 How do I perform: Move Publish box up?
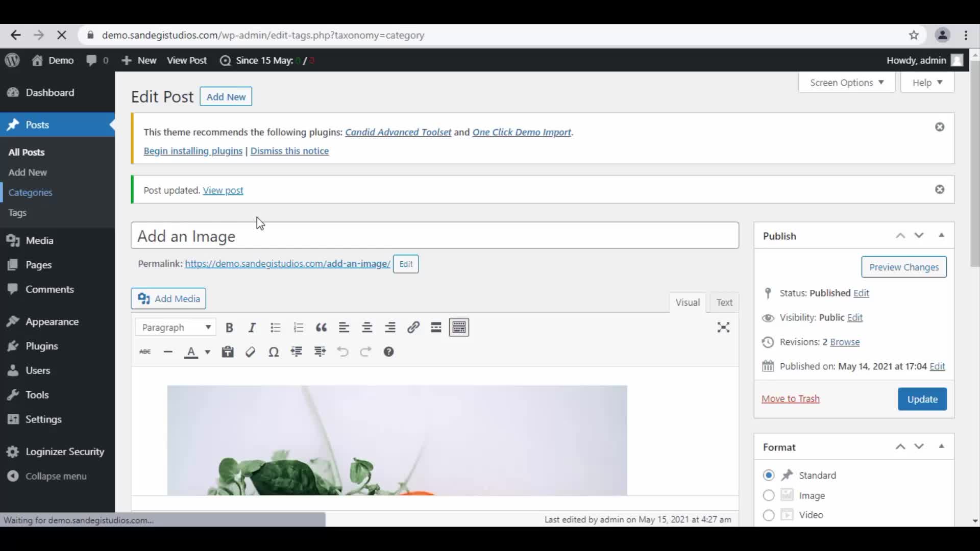pos(900,236)
